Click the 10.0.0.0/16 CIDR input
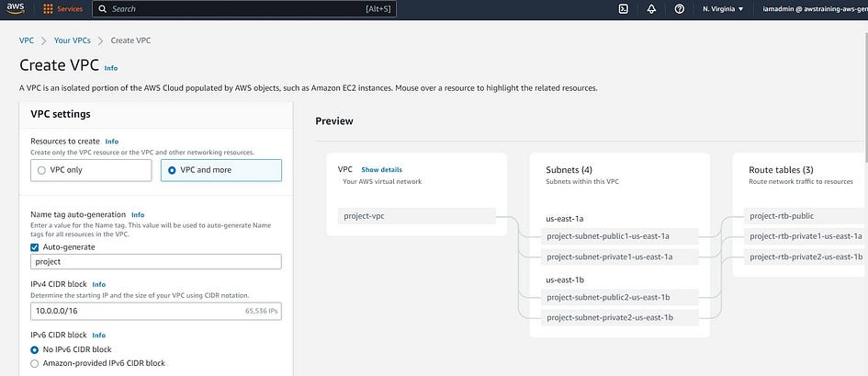 (x=155, y=311)
